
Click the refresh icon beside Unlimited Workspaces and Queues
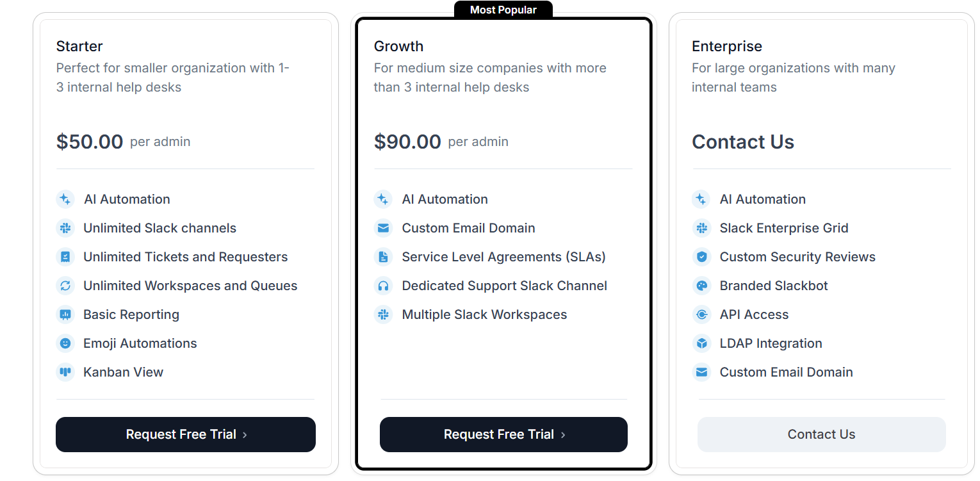65,286
